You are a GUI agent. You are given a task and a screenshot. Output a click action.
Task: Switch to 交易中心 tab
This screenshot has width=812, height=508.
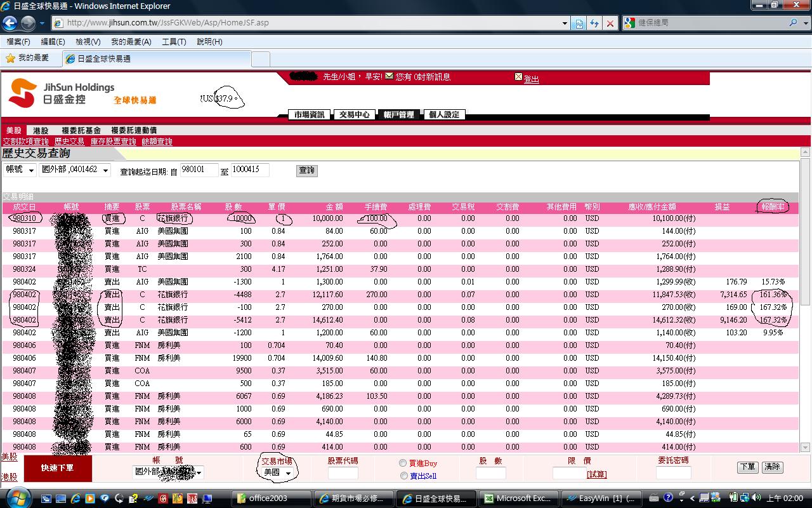pos(354,115)
